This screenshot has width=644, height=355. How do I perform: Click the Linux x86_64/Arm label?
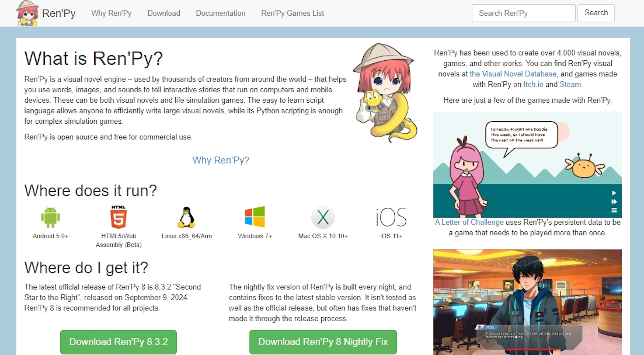pos(187,236)
